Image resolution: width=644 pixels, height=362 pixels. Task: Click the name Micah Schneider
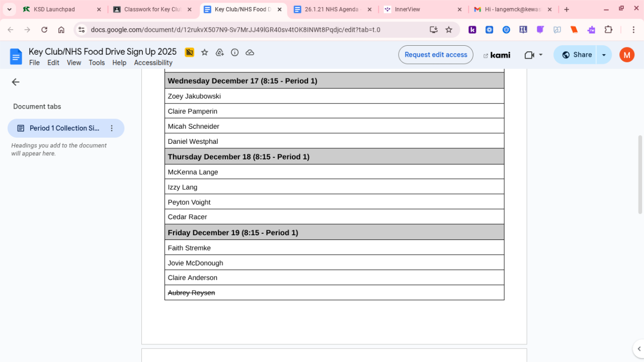(194, 126)
